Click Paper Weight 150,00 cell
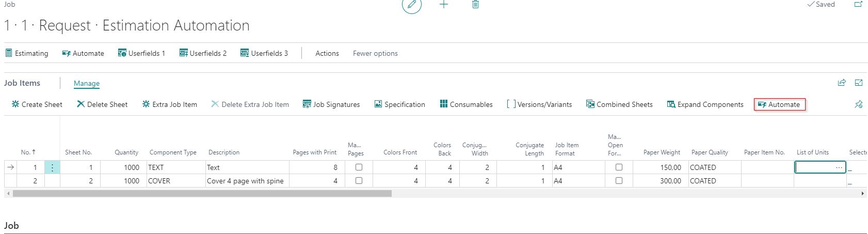The height and width of the screenshot is (234, 868). (660, 167)
